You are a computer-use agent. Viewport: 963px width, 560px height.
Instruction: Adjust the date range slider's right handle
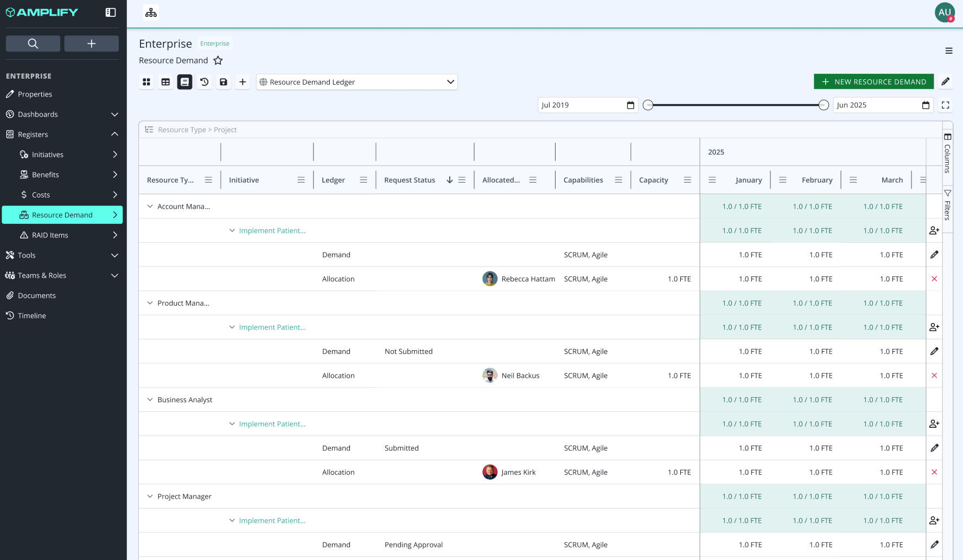[824, 105]
